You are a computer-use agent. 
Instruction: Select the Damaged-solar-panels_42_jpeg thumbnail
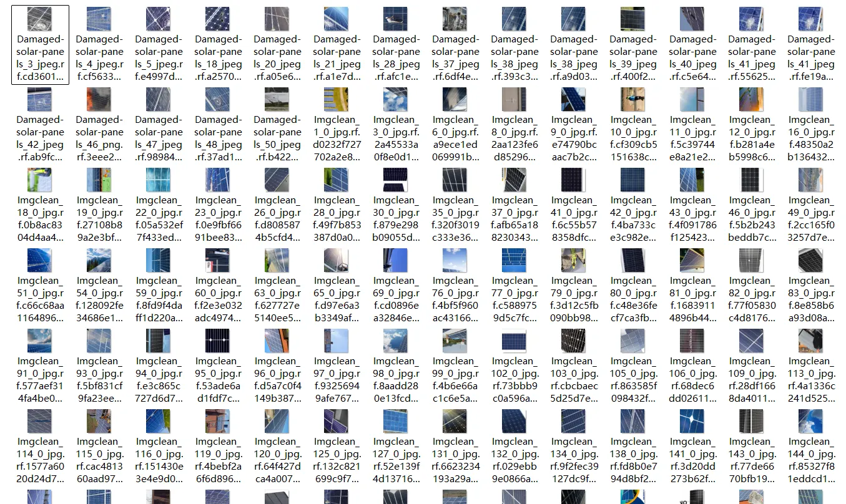tap(40, 100)
